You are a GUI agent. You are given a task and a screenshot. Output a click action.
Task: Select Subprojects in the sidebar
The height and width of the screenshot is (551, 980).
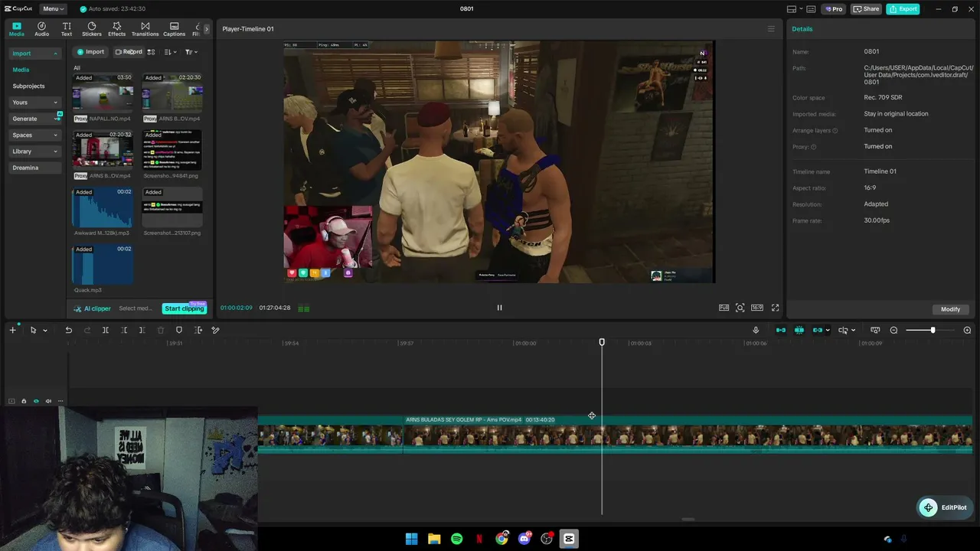pyautogui.click(x=28, y=86)
